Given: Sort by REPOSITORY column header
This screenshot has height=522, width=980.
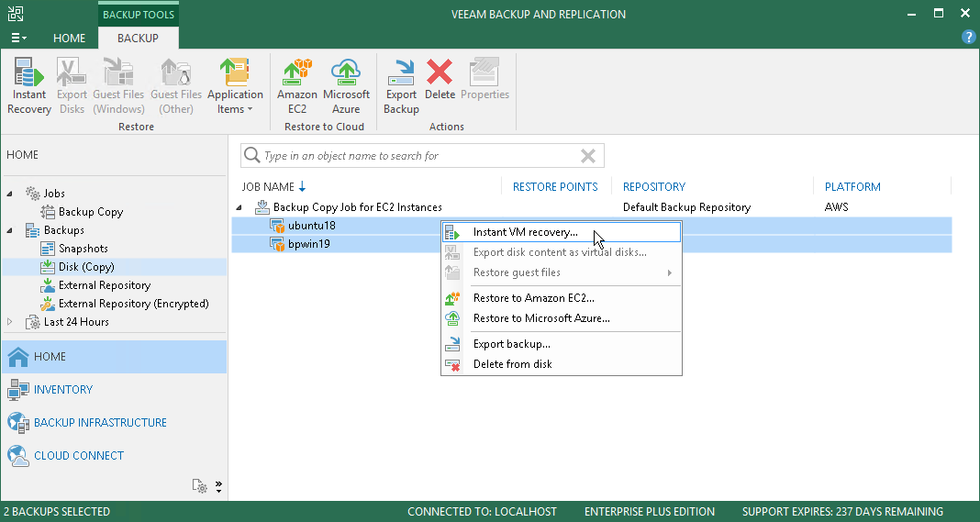Looking at the screenshot, I should 653,187.
